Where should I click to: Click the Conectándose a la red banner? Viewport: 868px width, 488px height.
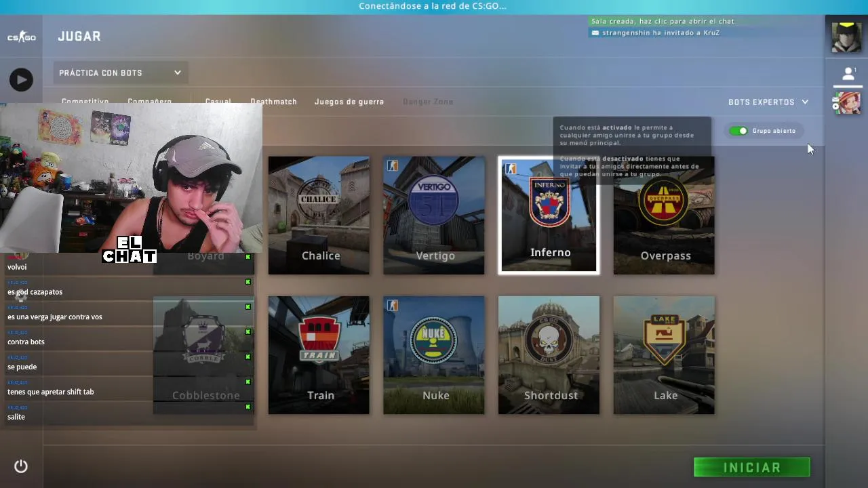point(433,6)
